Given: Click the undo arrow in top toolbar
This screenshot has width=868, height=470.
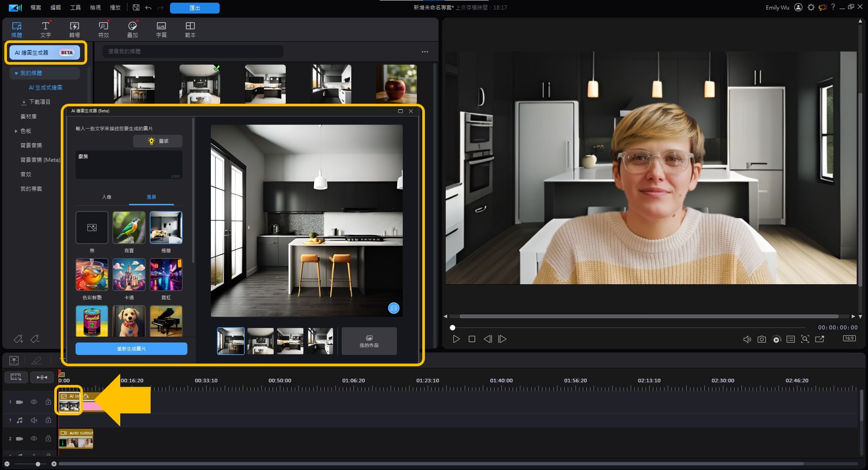Looking at the screenshot, I should tap(148, 8).
